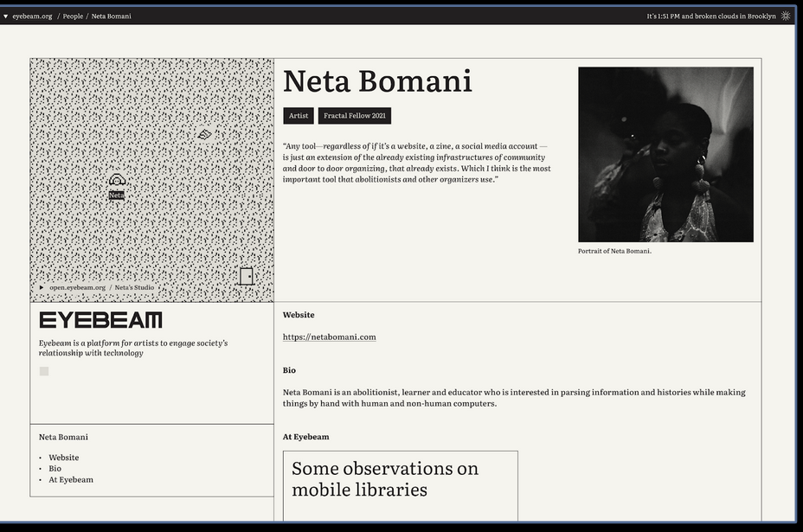
Task: Click the Neta avatar icon in studio map
Action: (x=117, y=180)
